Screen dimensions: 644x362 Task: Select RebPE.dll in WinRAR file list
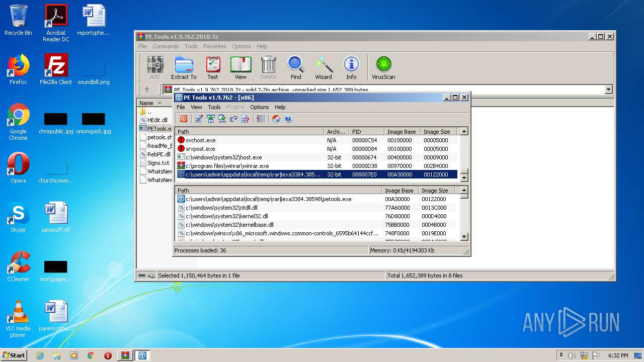[x=155, y=154]
